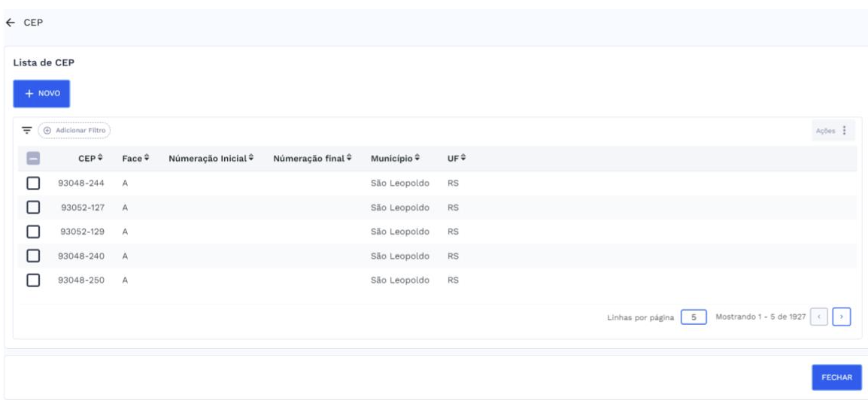
Task: Click the Novo button
Action: tap(41, 94)
